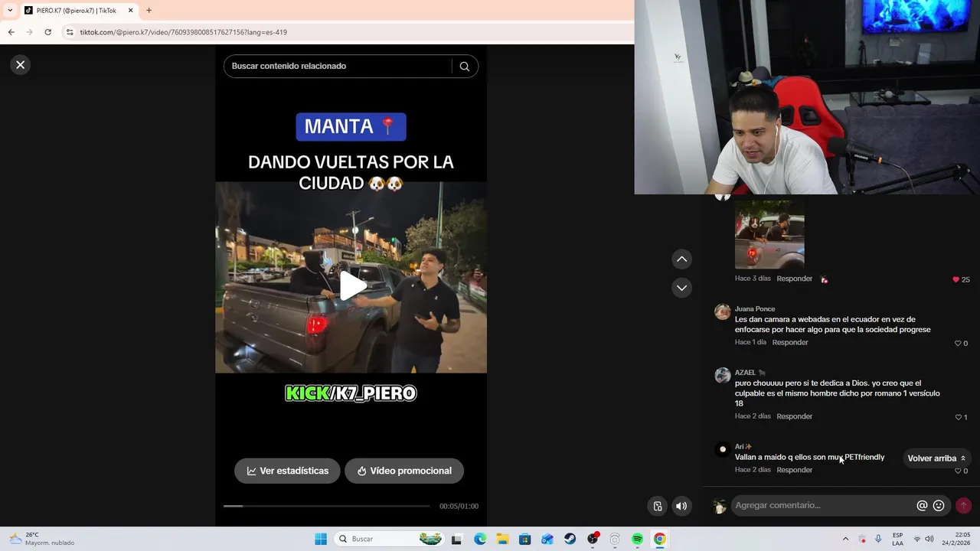Click the @ mention icon in comment box
Screen dimensions: 980x551
click(x=922, y=506)
